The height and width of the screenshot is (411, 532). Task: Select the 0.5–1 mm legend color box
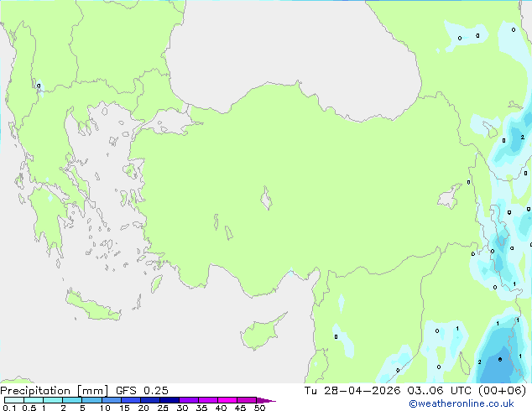(x=34, y=400)
